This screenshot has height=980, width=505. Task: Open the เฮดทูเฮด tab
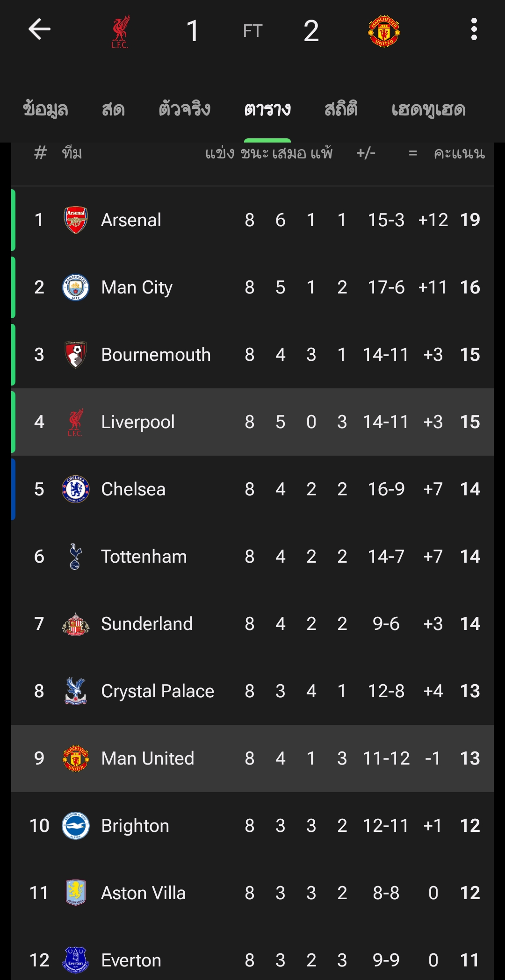[x=428, y=109]
